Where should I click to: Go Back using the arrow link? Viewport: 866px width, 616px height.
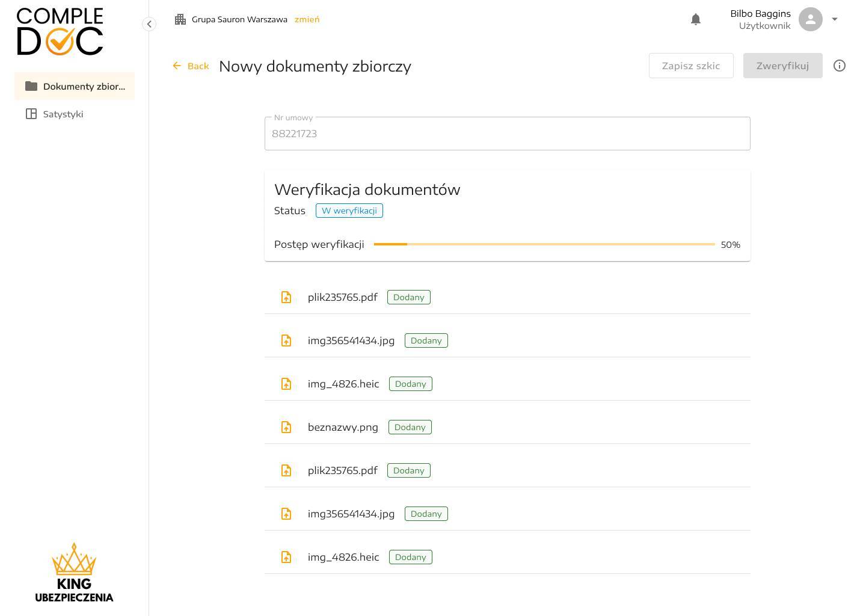coord(191,66)
